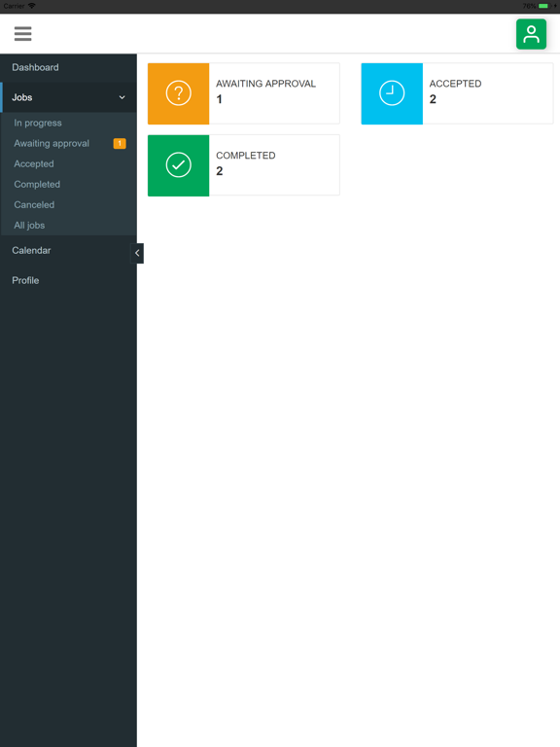Screen dimensions: 560x747
Task: Collapse the sidebar with the arrow handle
Action: coord(137,253)
